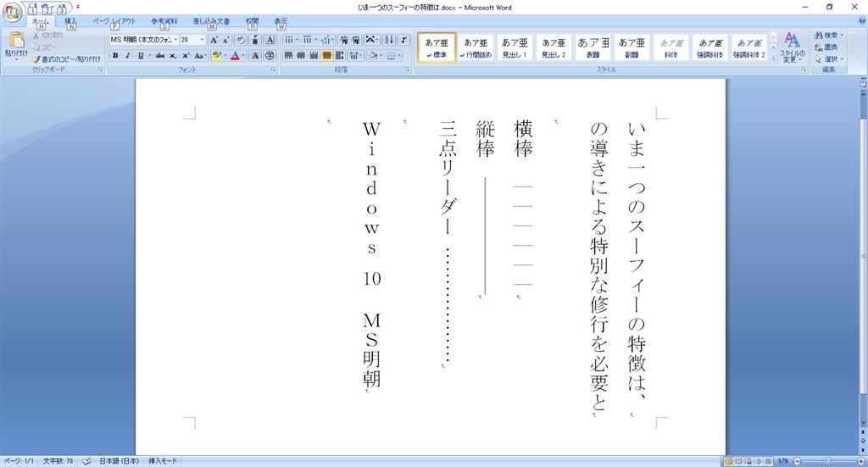Image resolution: width=868 pixels, height=467 pixels.
Task: Apply the 標準 (Normal) style
Action: click(x=437, y=47)
